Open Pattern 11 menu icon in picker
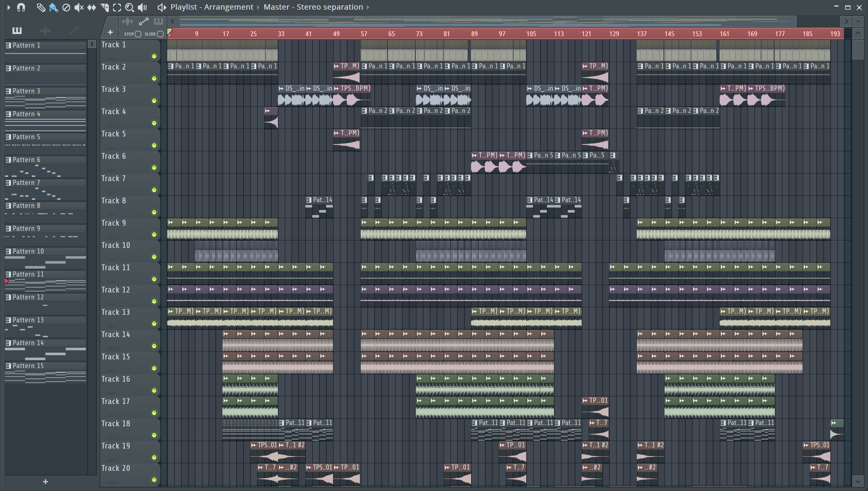Screen dimensions: 868x491 (8, 274)
